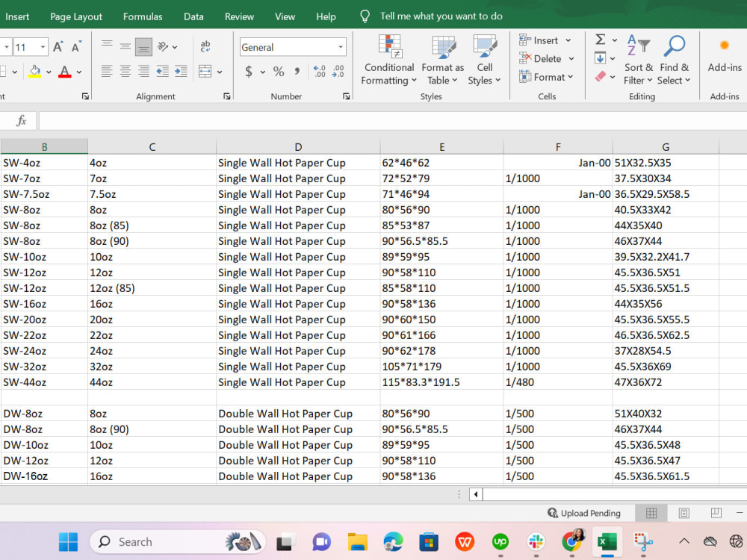Click the zoom out minus button
747x560 pixels.
pyautogui.click(x=740, y=513)
